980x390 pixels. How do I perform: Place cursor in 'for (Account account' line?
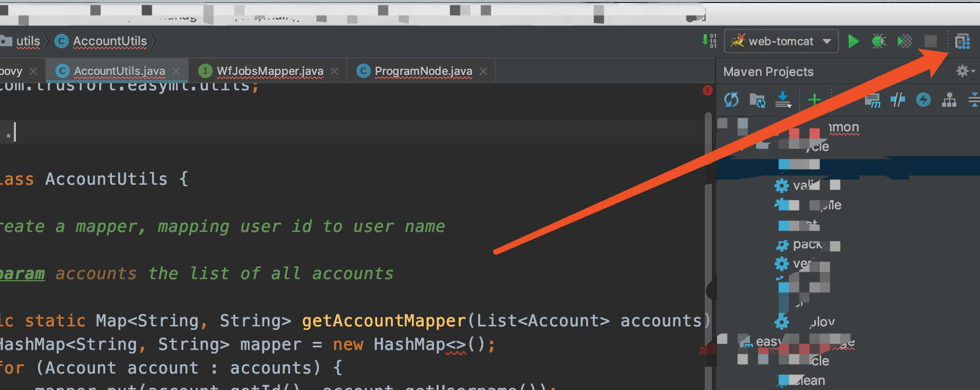pyautogui.click(x=171, y=368)
